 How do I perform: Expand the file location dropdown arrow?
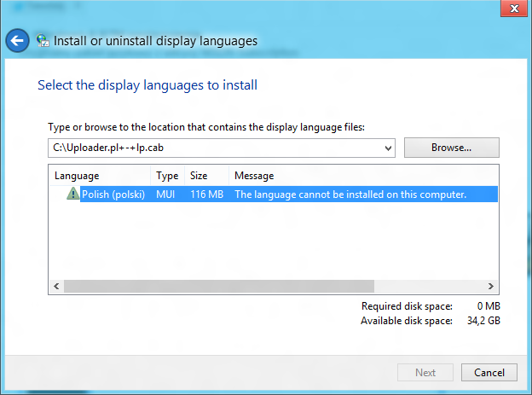click(390, 148)
